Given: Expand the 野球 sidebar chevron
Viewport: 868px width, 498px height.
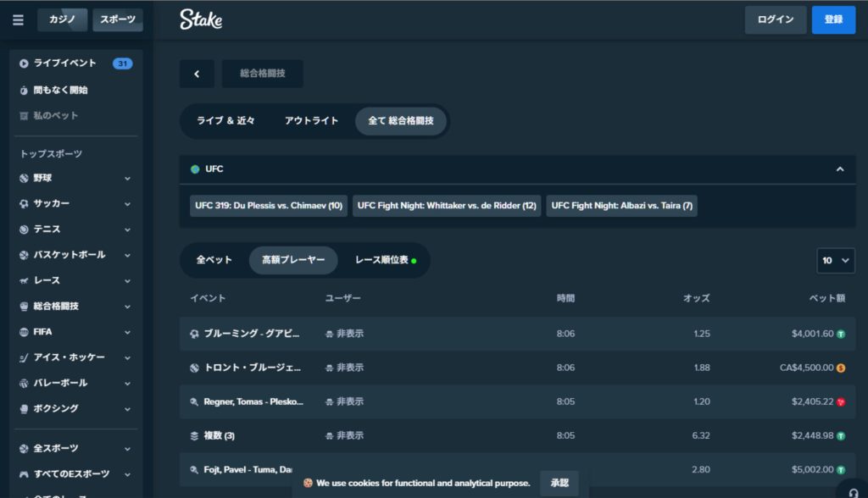Looking at the screenshot, I should pos(127,178).
